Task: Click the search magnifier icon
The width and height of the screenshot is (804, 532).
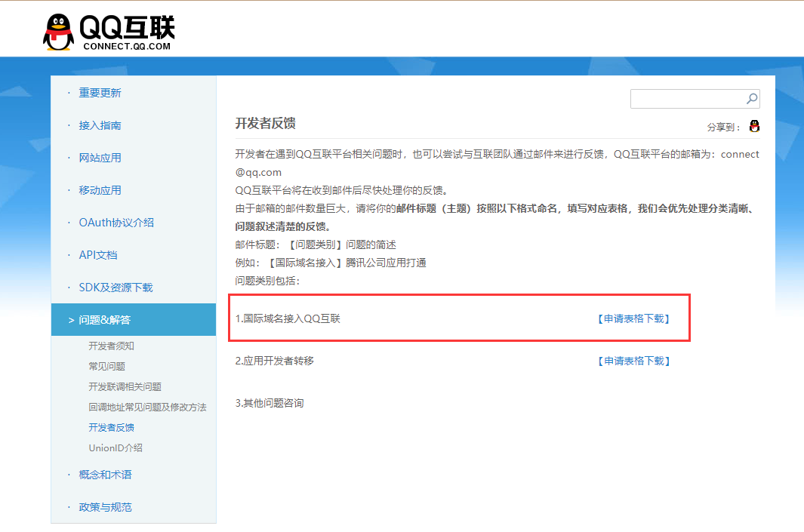Action: point(751,99)
